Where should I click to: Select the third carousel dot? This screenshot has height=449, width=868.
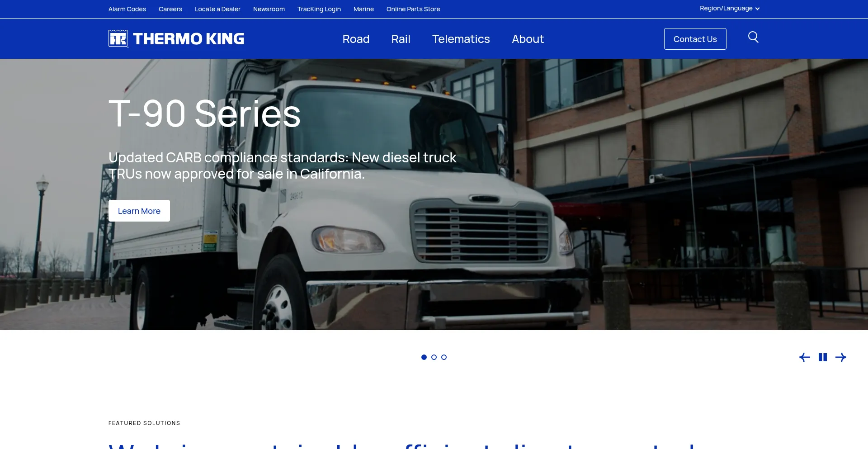click(x=444, y=357)
